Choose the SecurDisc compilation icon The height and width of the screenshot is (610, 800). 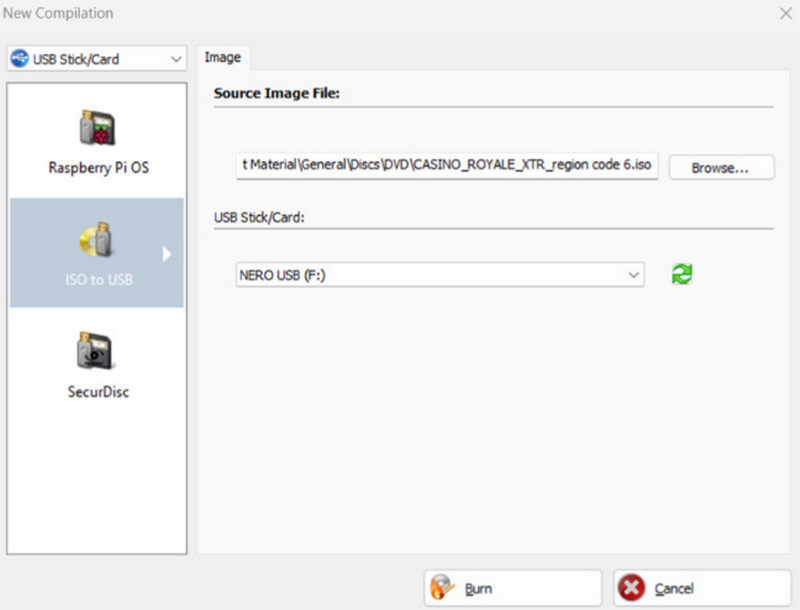97,351
